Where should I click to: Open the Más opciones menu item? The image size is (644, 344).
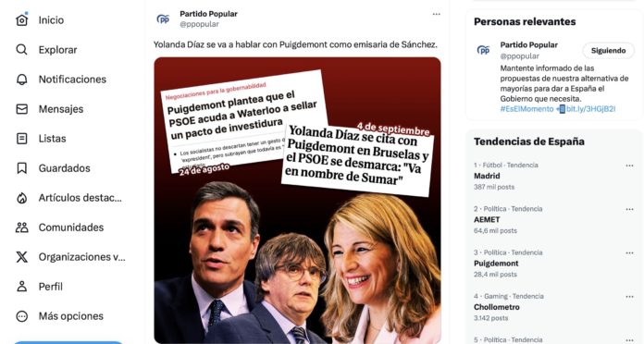59,316
